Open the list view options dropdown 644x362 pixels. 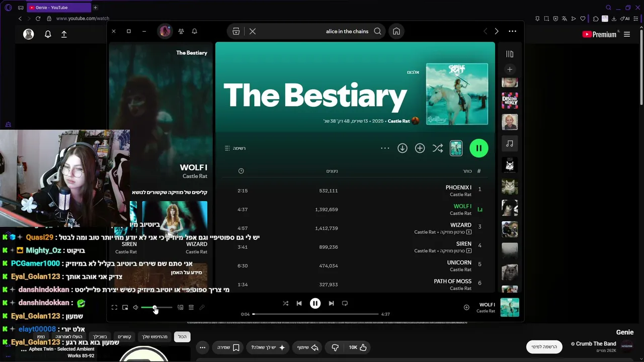coord(235,148)
